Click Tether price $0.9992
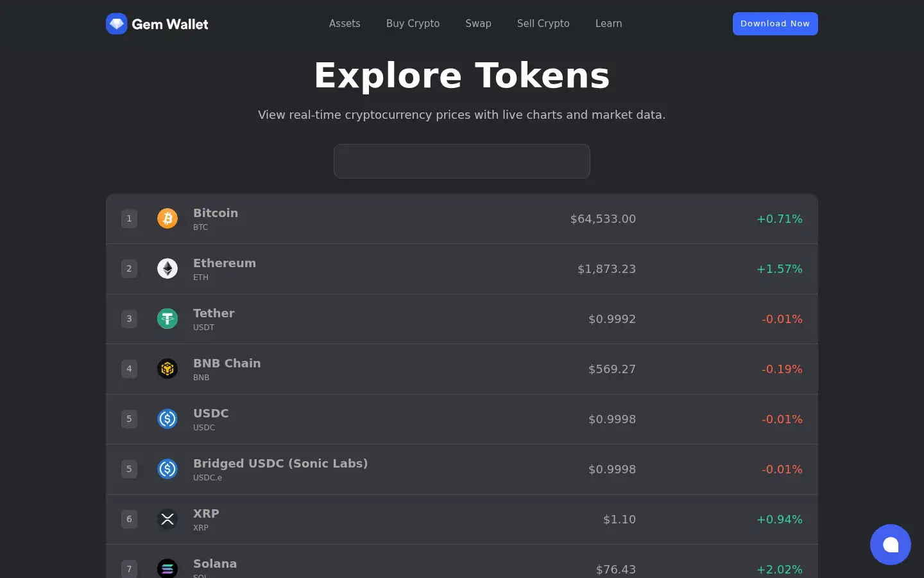Screen dimensions: 924x578 [x=612, y=319]
